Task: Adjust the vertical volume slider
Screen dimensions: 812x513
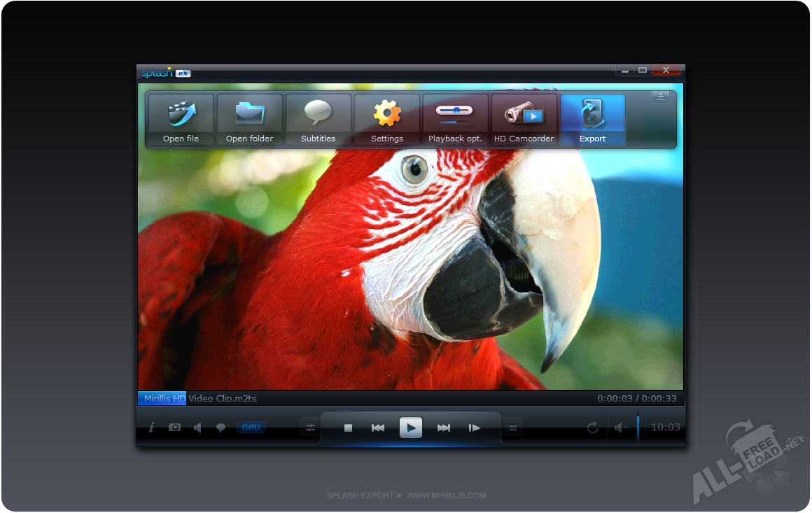Action: click(638, 428)
